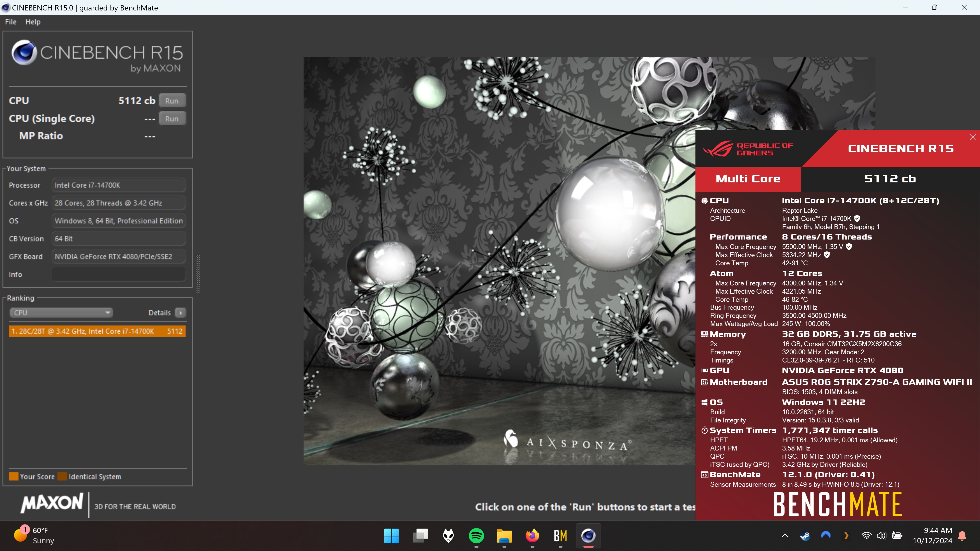Viewport: 980px width, 551px height.
Task: Open the clock 9:44 AM calendar
Action: [x=932, y=535]
